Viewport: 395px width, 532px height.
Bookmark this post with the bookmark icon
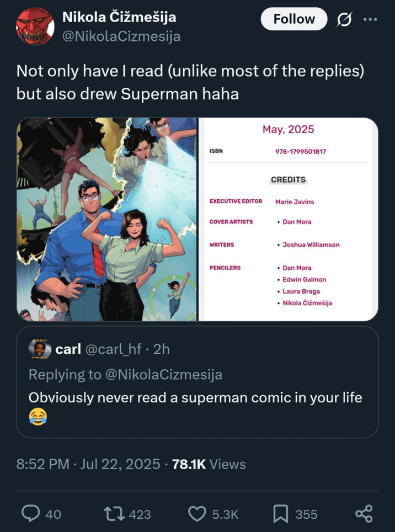click(281, 514)
